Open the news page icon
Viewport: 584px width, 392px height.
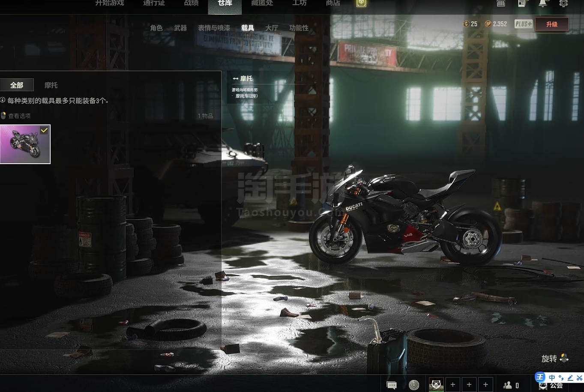(x=521, y=3)
